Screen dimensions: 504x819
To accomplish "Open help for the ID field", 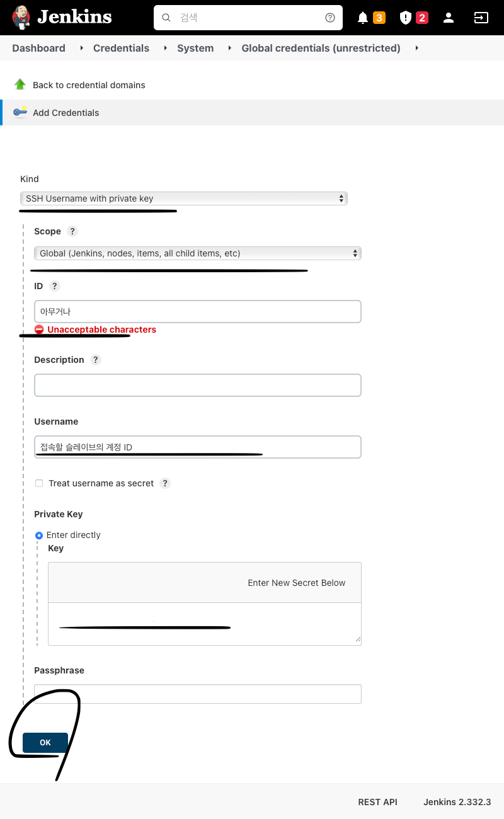I will (55, 286).
